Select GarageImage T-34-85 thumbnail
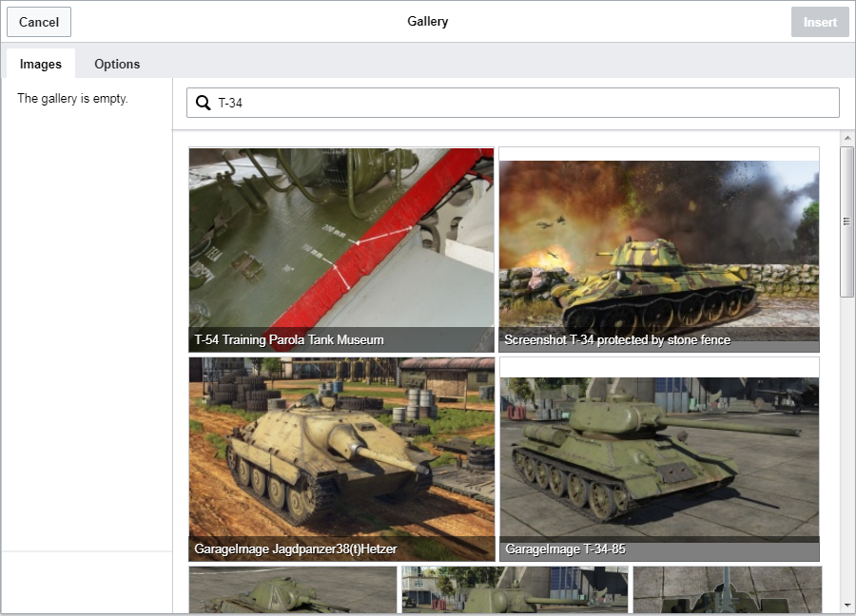The width and height of the screenshot is (856, 616). click(x=659, y=459)
